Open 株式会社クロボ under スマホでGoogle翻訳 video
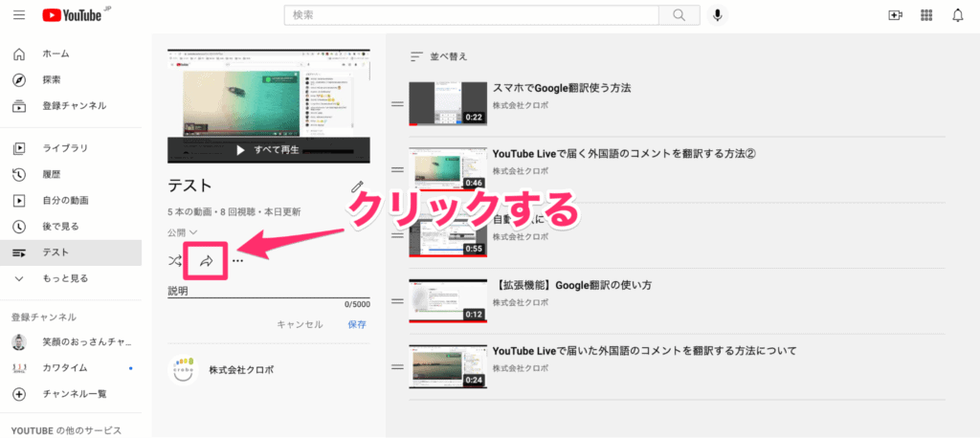This screenshot has width=980, height=438. click(521, 105)
